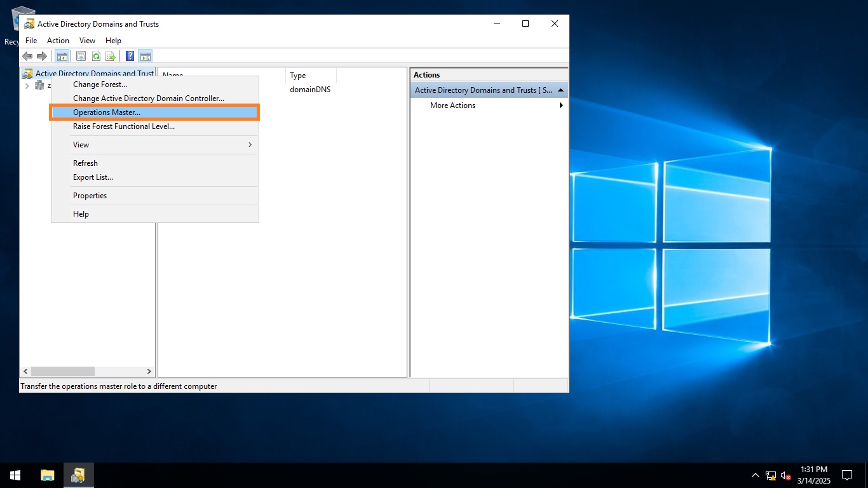Click the taskbar clock showing 1:31 PM
Screen dimensions: 868x488
click(813, 475)
